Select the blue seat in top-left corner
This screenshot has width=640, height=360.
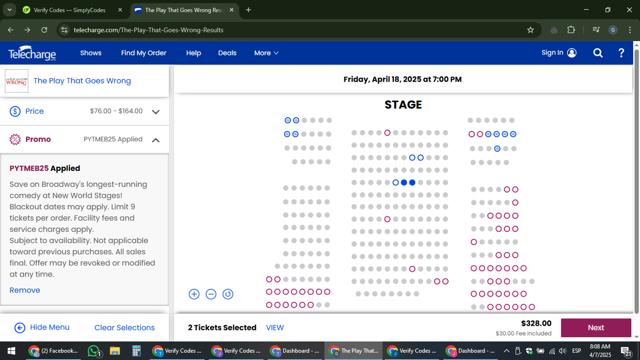pyautogui.click(x=288, y=120)
